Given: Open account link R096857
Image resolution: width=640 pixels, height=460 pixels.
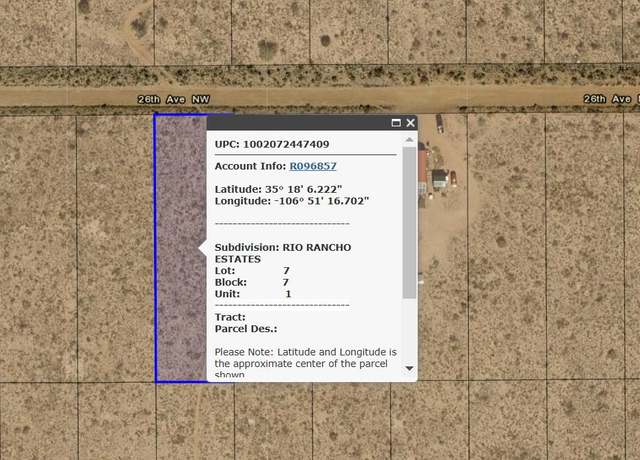Looking at the screenshot, I should coord(313,166).
